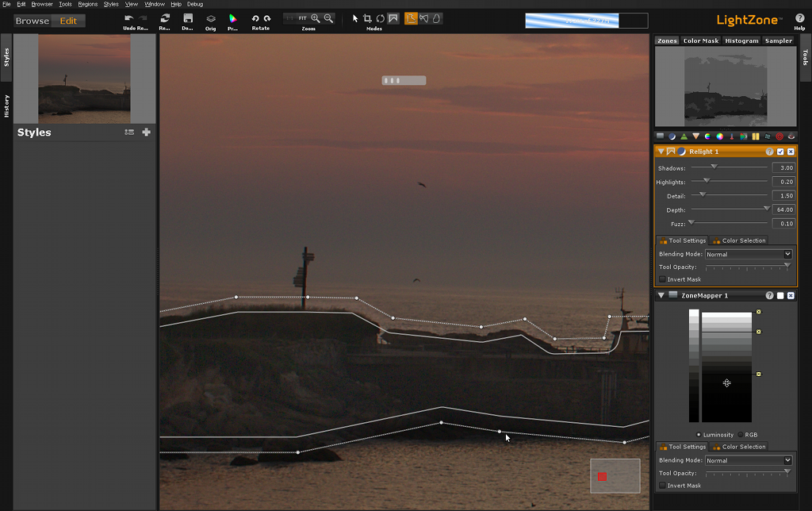Open Relight 1 Blending Mode dropdown
Viewport: 812px width, 511px height.
click(749, 254)
